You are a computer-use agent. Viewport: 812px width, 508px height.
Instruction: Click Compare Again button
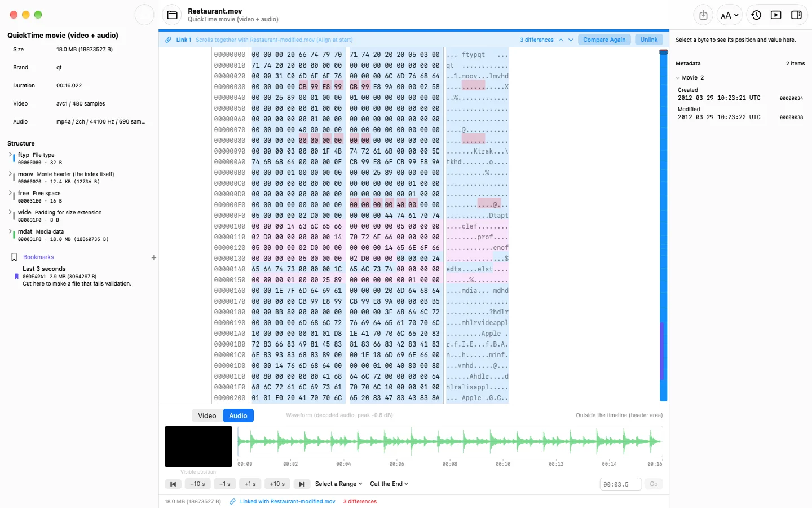[604, 40]
